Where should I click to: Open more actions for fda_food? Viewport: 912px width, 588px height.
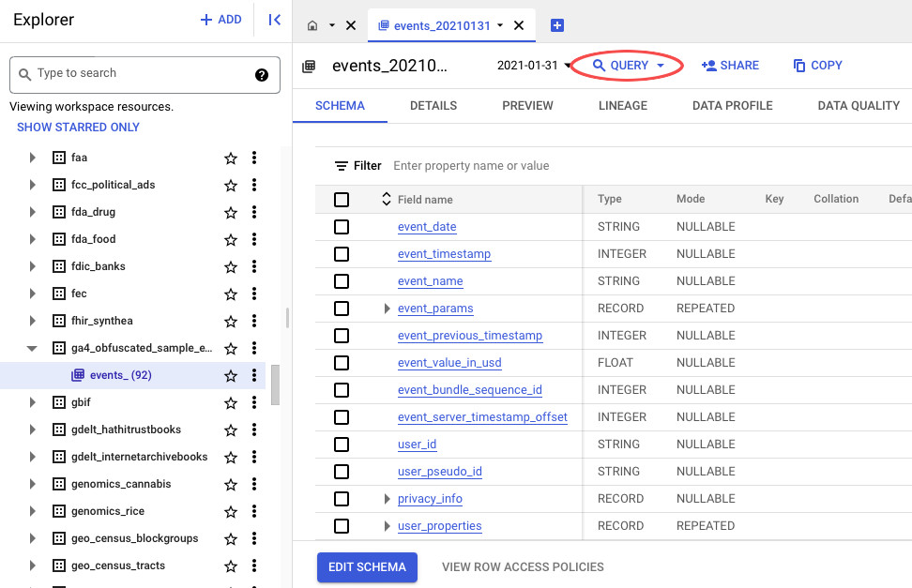254,239
